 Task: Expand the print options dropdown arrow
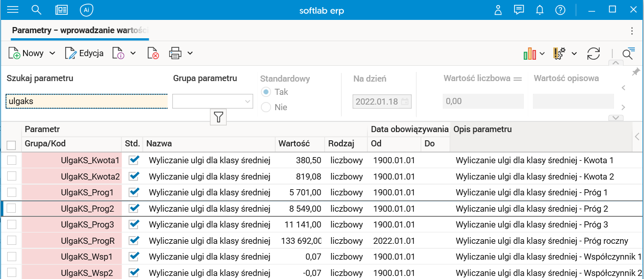[190, 53]
